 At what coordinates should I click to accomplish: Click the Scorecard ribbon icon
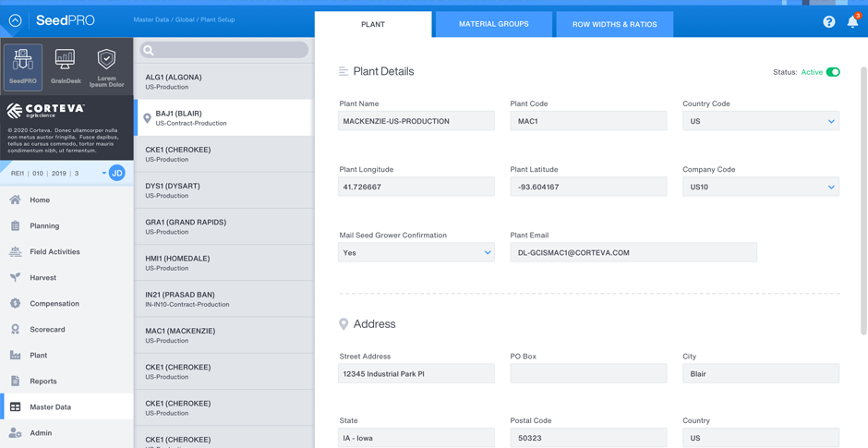[15, 330]
